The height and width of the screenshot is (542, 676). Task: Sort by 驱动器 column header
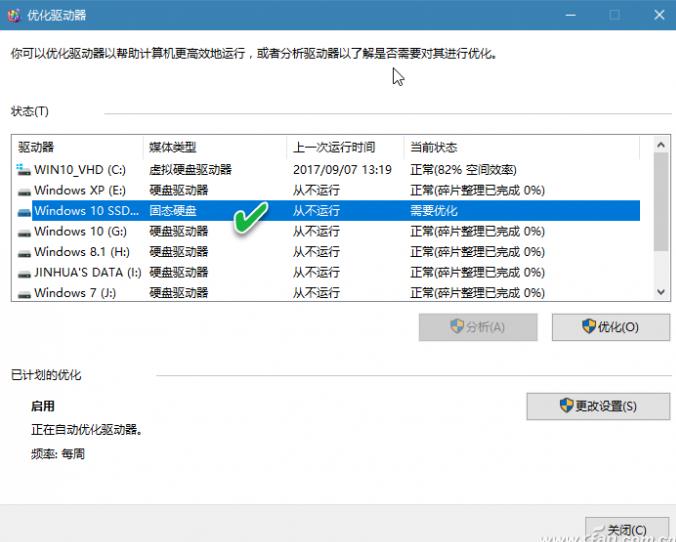point(78,147)
